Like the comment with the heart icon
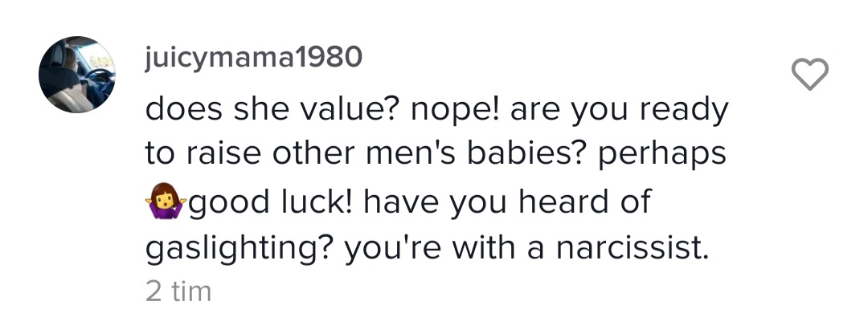Image resolution: width=868 pixels, height=330 pixels. point(810,74)
